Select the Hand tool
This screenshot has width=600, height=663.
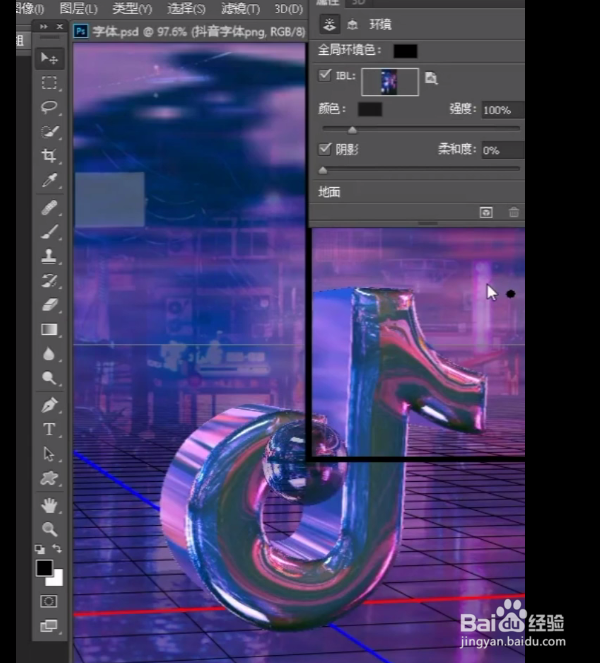pos(49,505)
